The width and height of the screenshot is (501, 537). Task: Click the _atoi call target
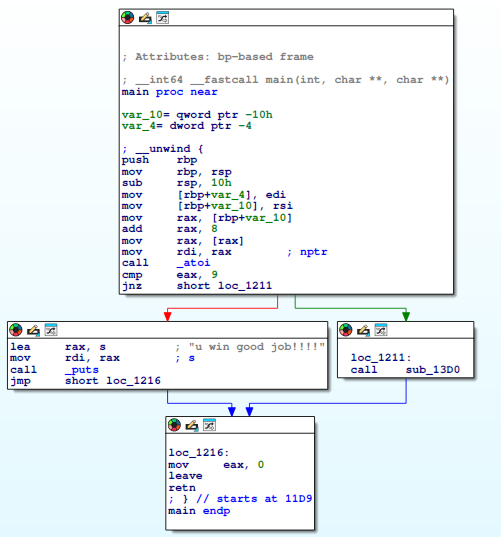coord(193,263)
